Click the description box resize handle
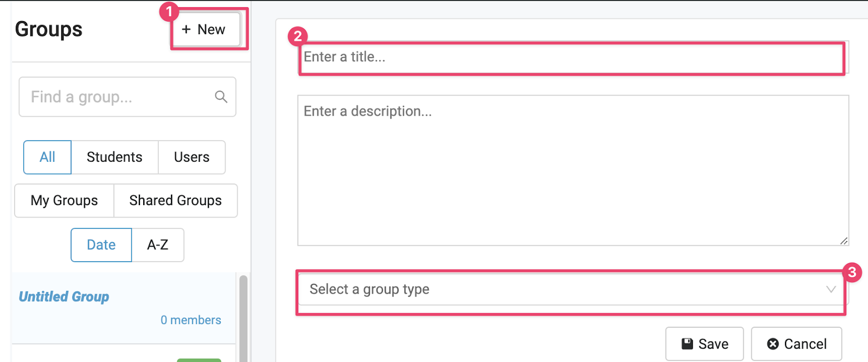Image resolution: width=868 pixels, height=362 pixels. coord(844,241)
